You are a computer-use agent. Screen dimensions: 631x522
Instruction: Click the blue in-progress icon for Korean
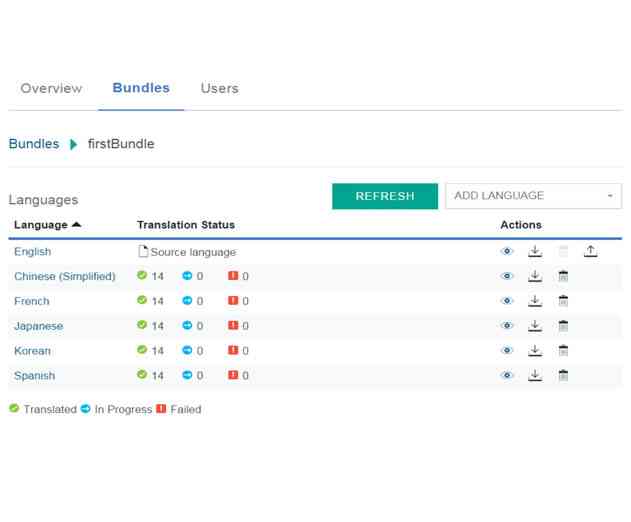(x=187, y=350)
